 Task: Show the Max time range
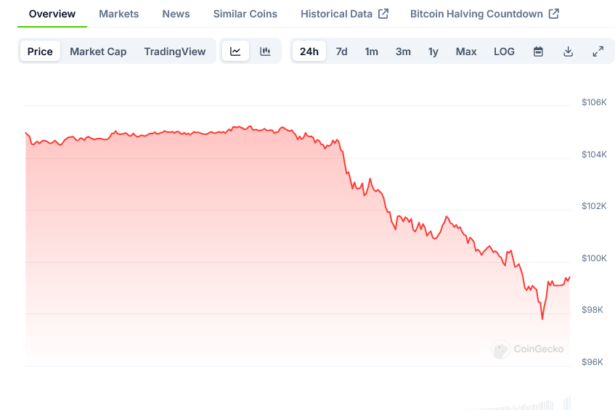point(466,51)
